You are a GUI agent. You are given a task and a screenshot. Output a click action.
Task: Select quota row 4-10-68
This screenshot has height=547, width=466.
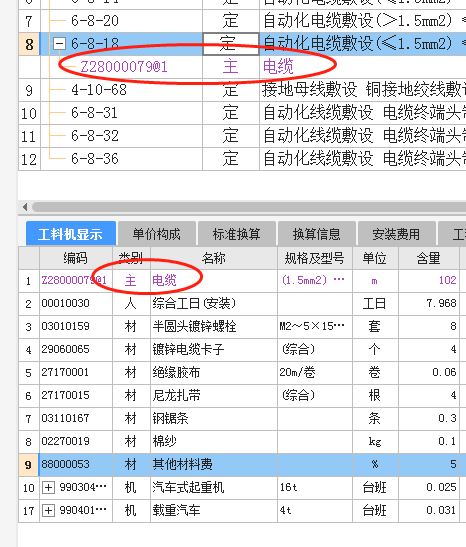(242, 90)
